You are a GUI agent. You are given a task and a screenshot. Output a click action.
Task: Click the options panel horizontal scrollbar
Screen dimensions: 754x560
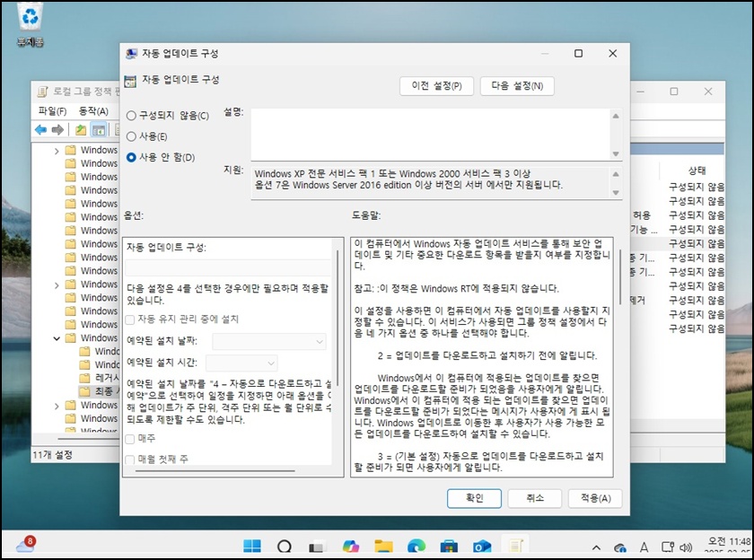pyautogui.click(x=215, y=471)
